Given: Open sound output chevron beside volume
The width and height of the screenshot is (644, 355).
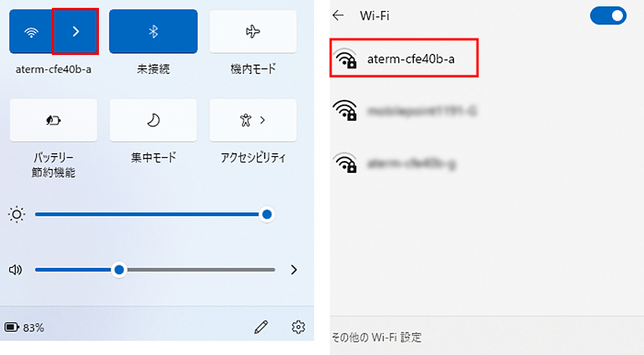Looking at the screenshot, I should pos(294,270).
